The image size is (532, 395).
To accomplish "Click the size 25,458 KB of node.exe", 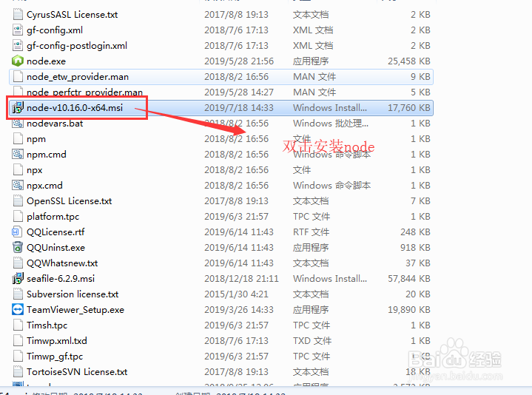I will pyautogui.click(x=409, y=61).
